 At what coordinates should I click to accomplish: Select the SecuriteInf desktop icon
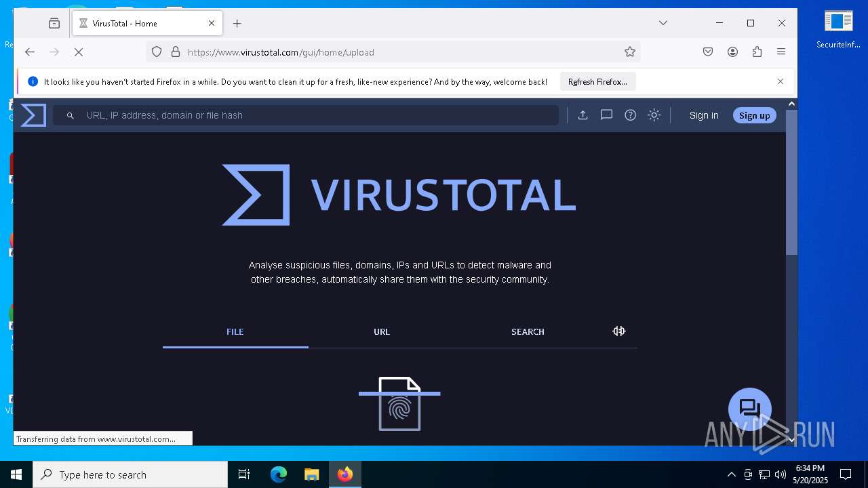[839, 30]
